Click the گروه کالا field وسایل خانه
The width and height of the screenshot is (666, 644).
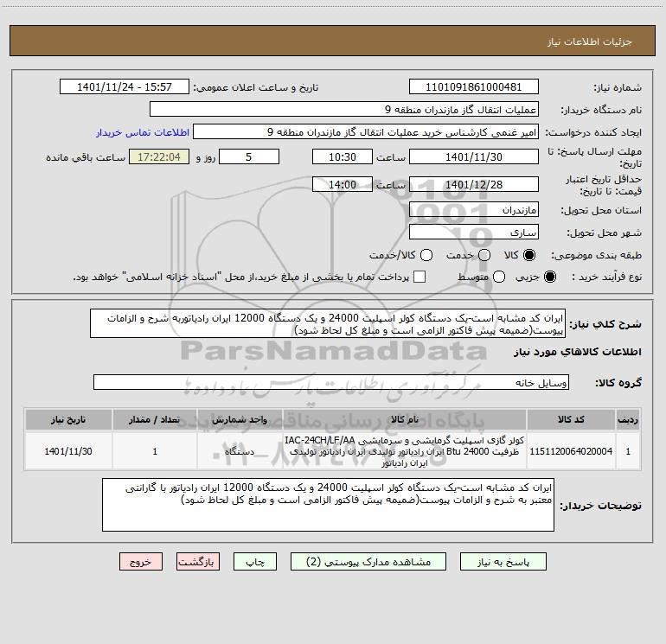(331, 382)
